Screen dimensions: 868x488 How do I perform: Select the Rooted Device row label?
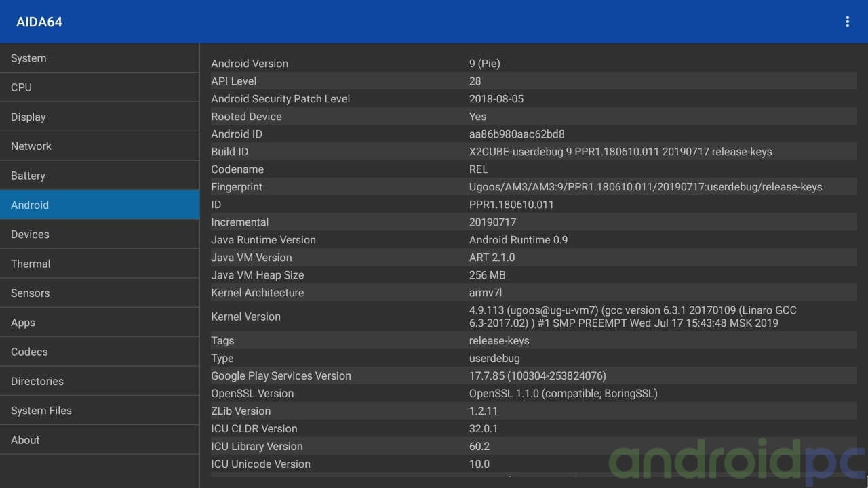[x=246, y=117]
